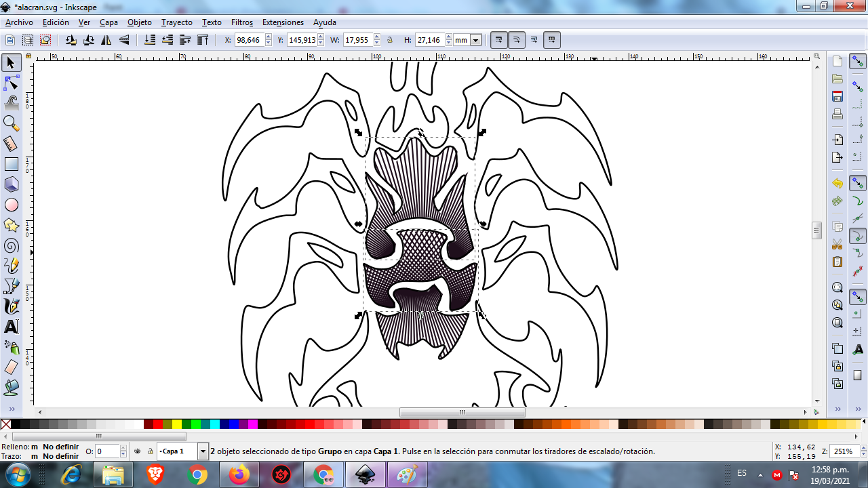868x488 pixels.
Task: Click the Cut scissors icon
Action: [837, 245]
